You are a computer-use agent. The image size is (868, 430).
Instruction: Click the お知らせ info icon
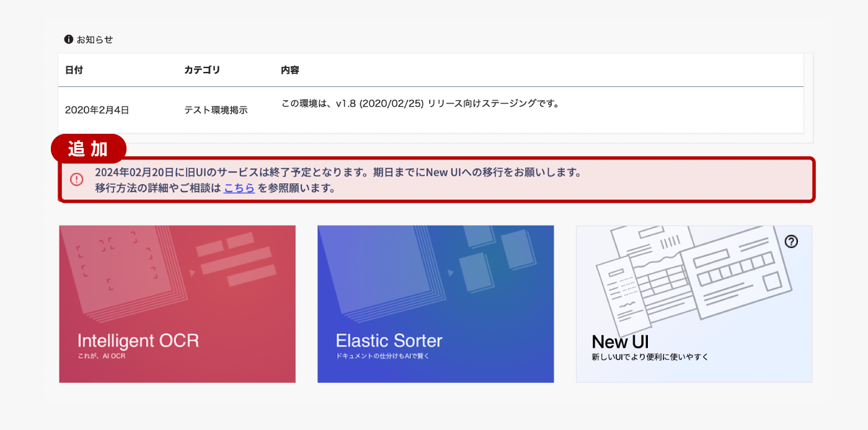coord(68,38)
